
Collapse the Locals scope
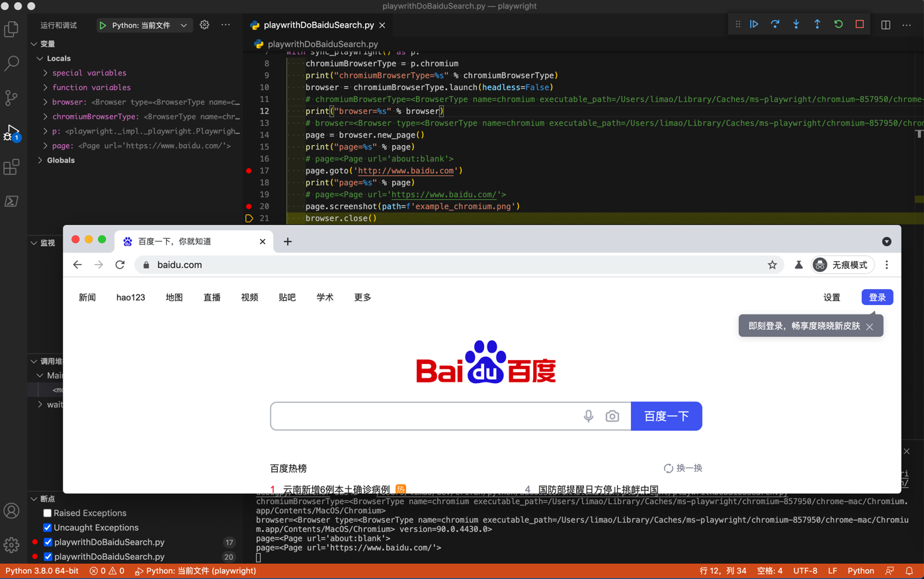coord(40,58)
